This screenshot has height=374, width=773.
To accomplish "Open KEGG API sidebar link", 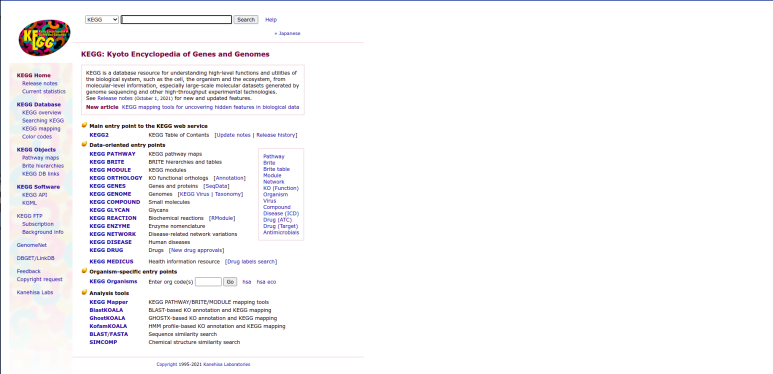I will [x=35, y=195].
